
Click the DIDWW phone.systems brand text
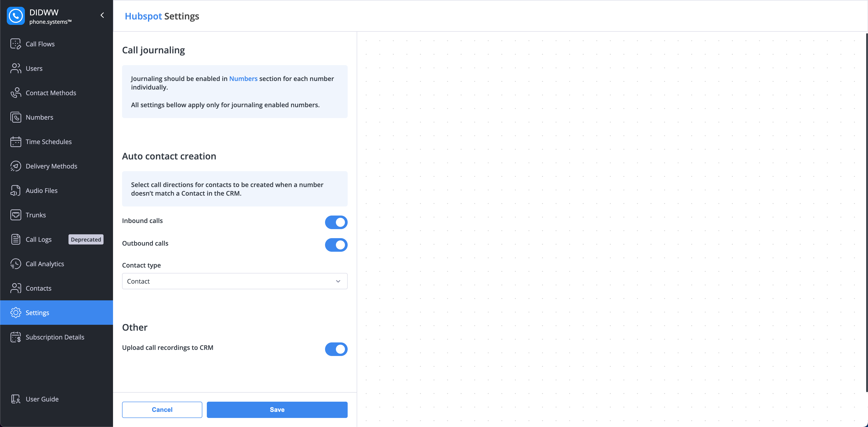click(51, 16)
